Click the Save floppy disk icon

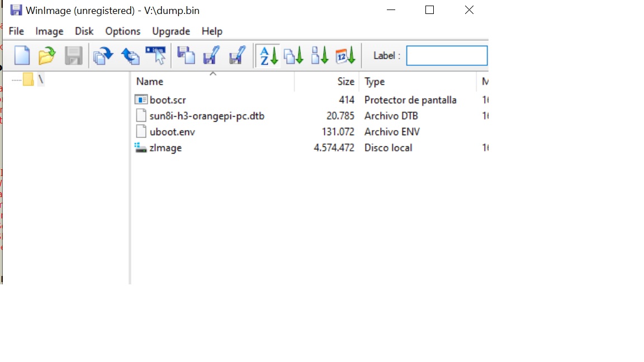pyautogui.click(x=74, y=55)
